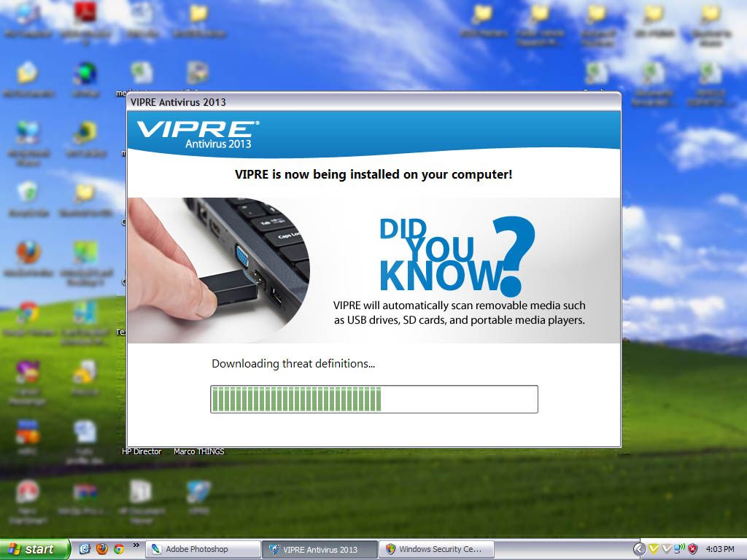Image resolution: width=747 pixels, height=560 pixels.
Task: Click the green installation progress bar
Action: [374, 399]
